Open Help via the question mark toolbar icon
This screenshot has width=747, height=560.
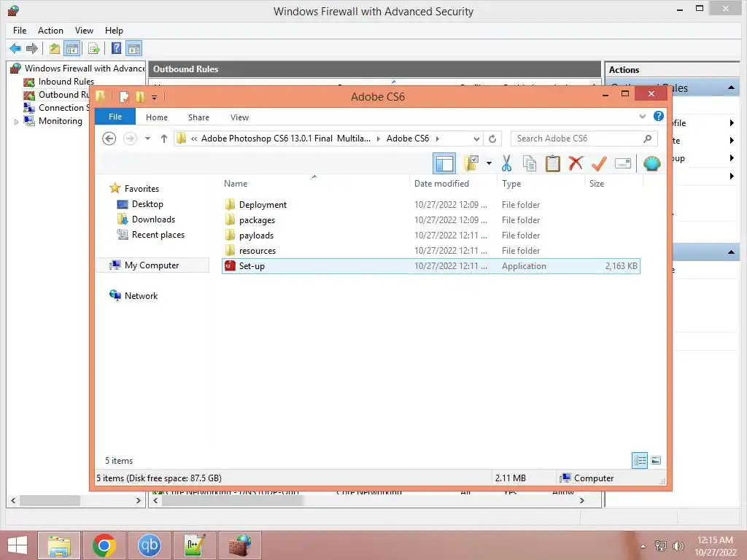[x=116, y=48]
